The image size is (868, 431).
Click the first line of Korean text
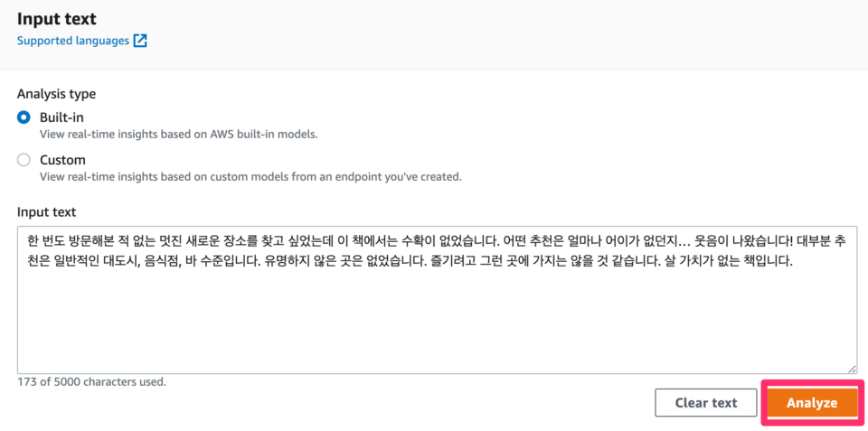435,242
